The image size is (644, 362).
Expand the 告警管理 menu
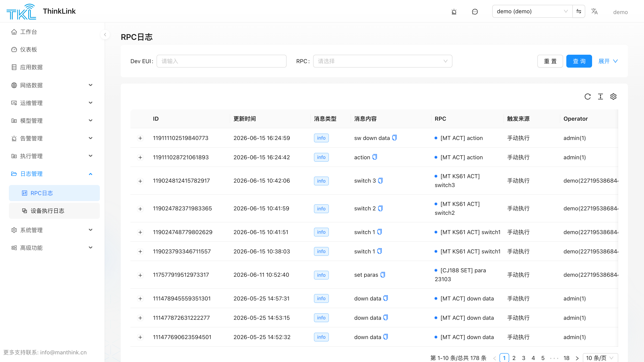(52, 138)
